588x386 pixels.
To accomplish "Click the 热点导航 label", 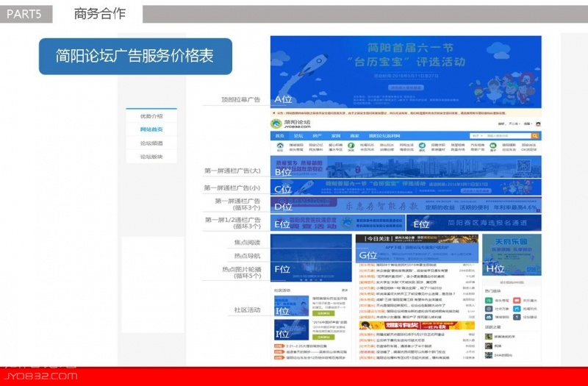I will 247,256.
